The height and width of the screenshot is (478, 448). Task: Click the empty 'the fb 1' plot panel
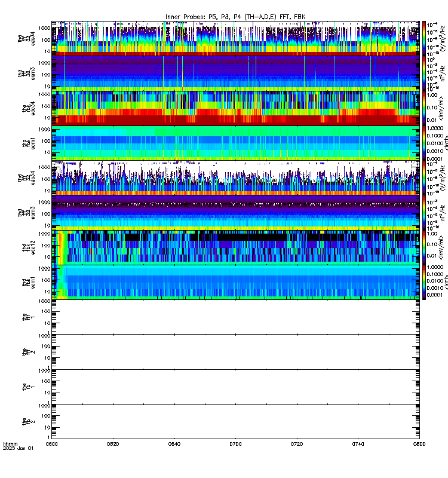[235, 387]
